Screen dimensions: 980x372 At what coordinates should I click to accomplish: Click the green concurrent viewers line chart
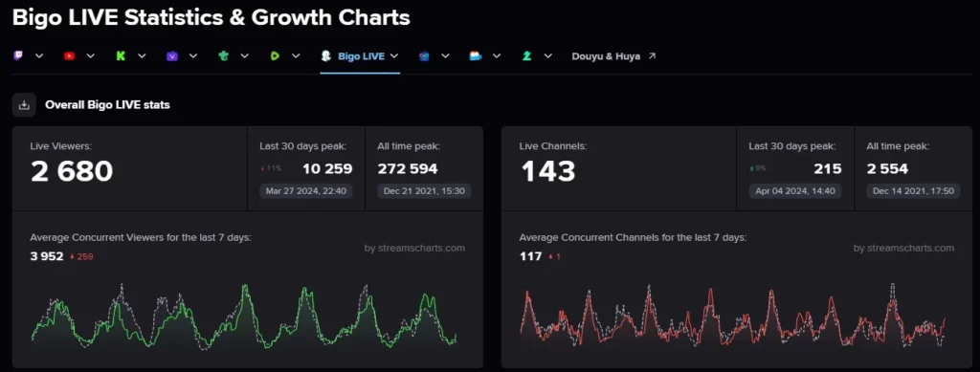click(244, 318)
